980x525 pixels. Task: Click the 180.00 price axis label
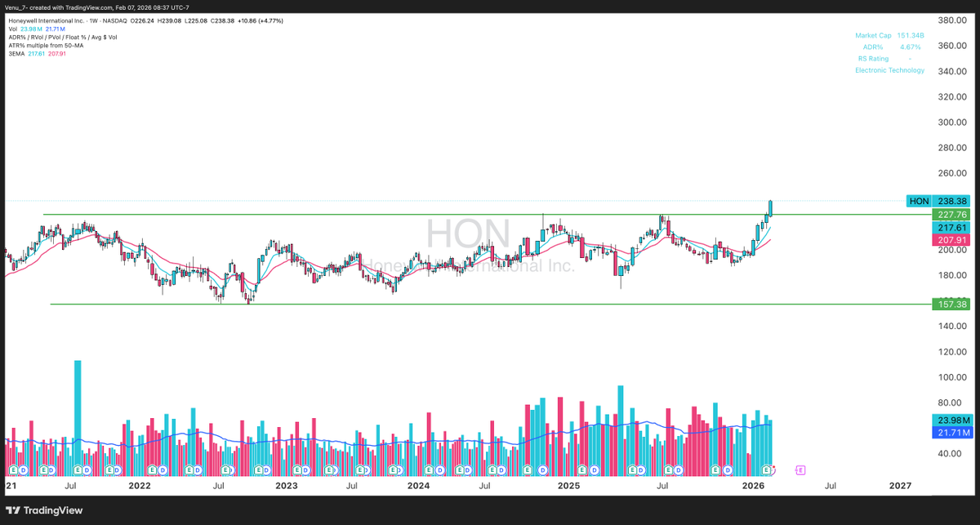pyautogui.click(x=953, y=275)
